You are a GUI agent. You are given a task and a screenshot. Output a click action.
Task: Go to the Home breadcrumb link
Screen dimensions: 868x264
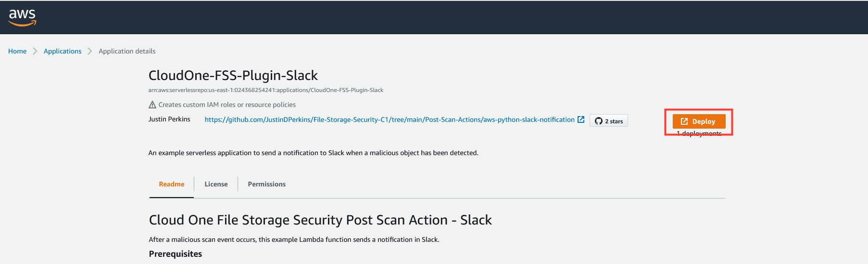[x=17, y=51]
